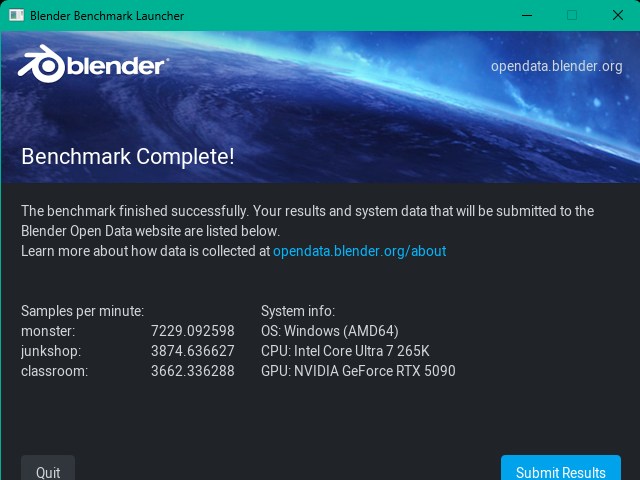Click the monster: scene label
The height and width of the screenshot is (480, 640).
point(48,331)
